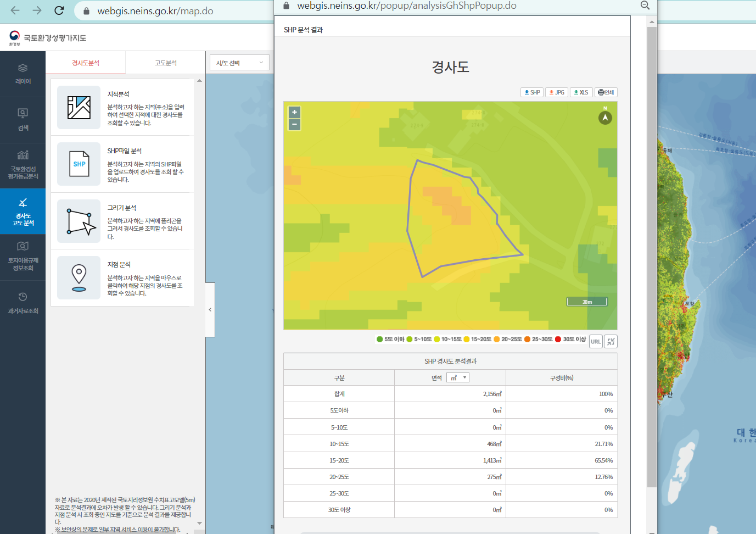Zoom out on the slope map
The width and height of the screenshot is (756, 534).
click(294, 124)
